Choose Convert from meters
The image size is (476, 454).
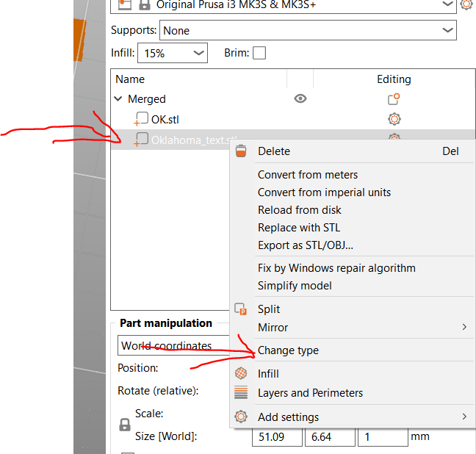tap(352, 175)
